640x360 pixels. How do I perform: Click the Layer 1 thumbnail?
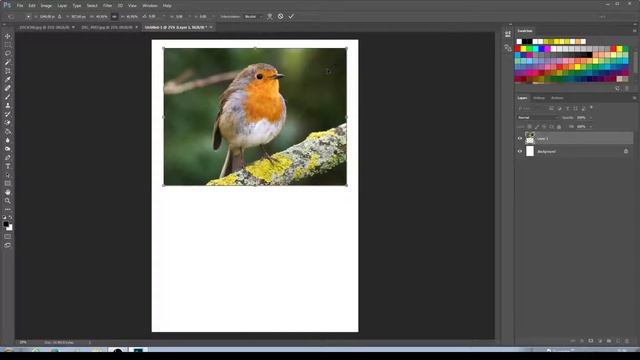coord(530,138)
